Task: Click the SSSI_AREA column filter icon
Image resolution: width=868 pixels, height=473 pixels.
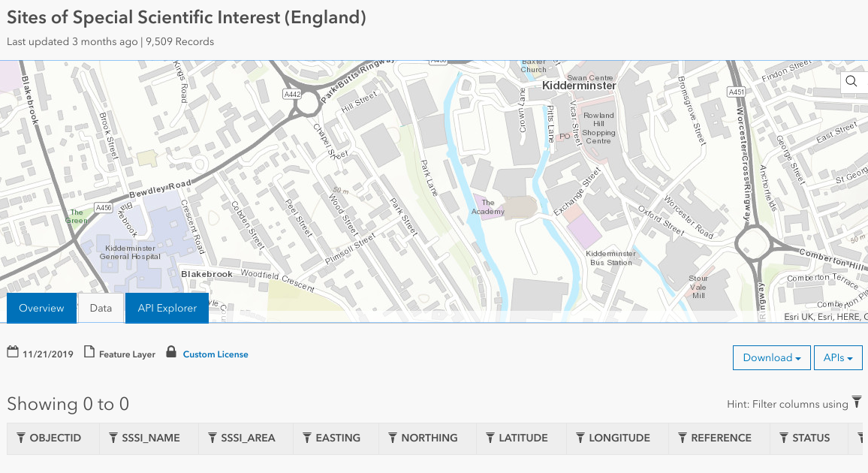Action: point(212,438)
